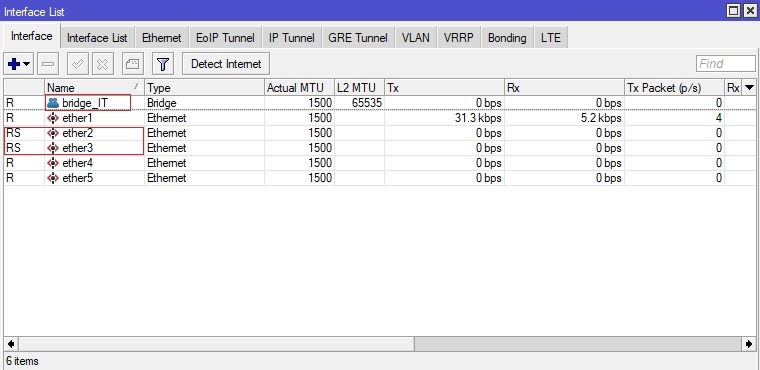
Task: Click the 65535 L2 MTU value
Action: [x=366, y=103]
